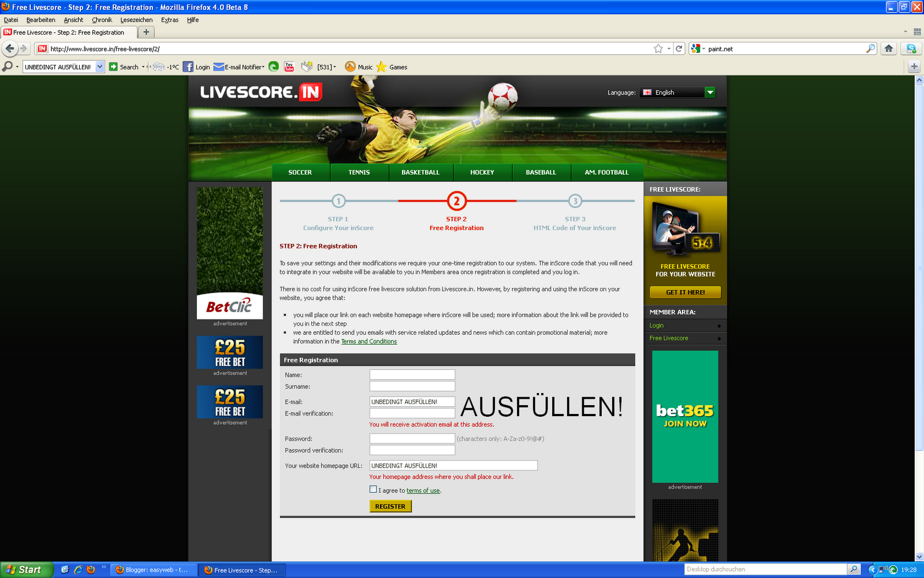Open the Chronik menu
Viewport: 924px width, 578px height.
[102, 20]
